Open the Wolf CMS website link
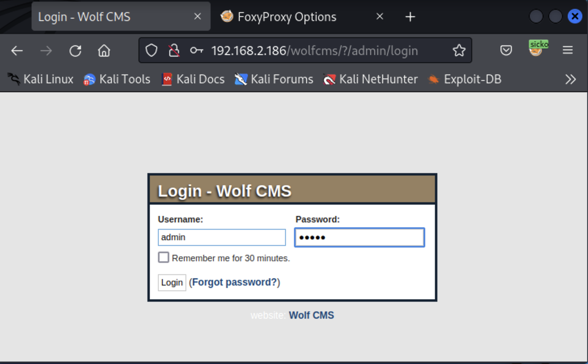588x364 pixels. (311, 315)
